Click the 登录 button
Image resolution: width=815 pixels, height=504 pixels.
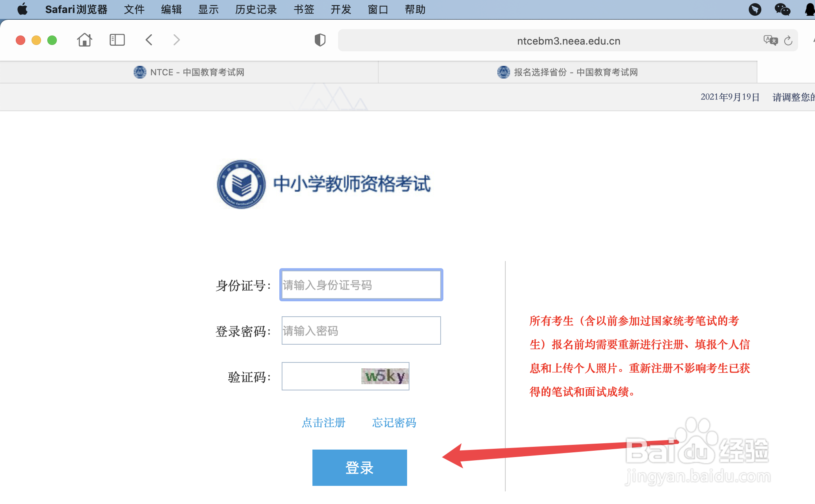(359, 468)
